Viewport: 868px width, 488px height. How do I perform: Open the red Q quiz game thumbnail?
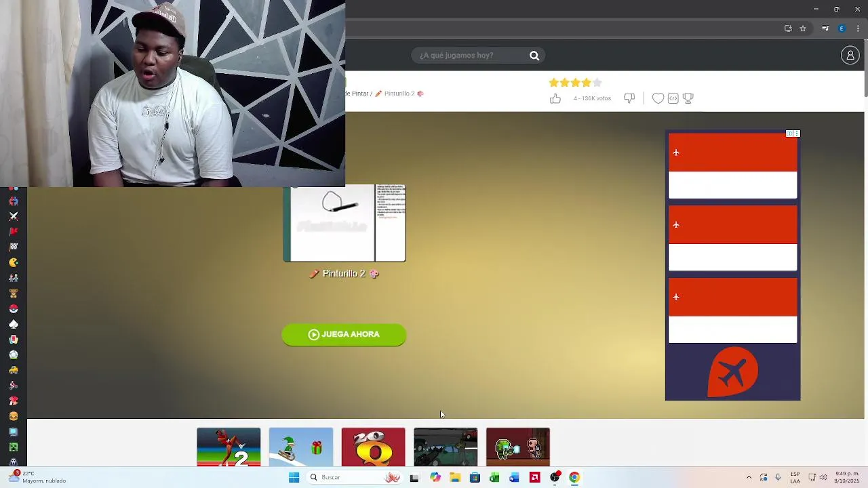point(373,447)
